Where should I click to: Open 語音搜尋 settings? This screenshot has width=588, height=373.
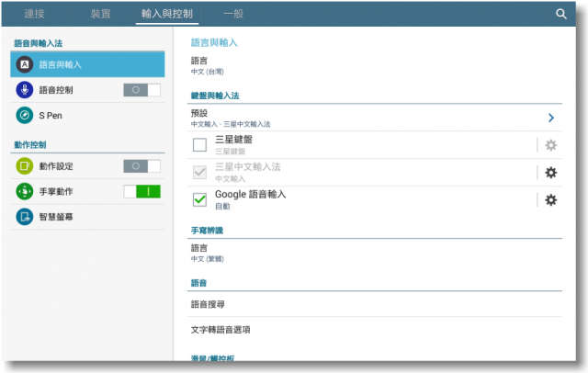click(208, 304)
